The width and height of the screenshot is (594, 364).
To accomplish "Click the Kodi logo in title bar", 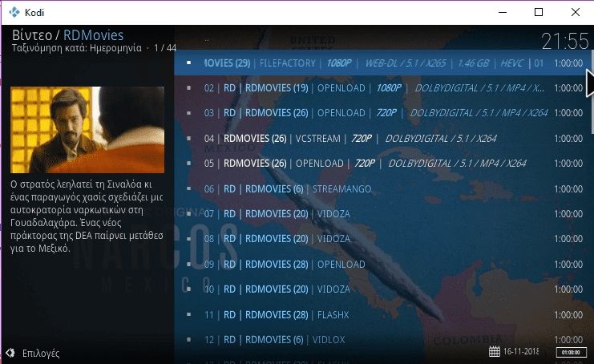I will pyautogui.click(x=13, y=11).
